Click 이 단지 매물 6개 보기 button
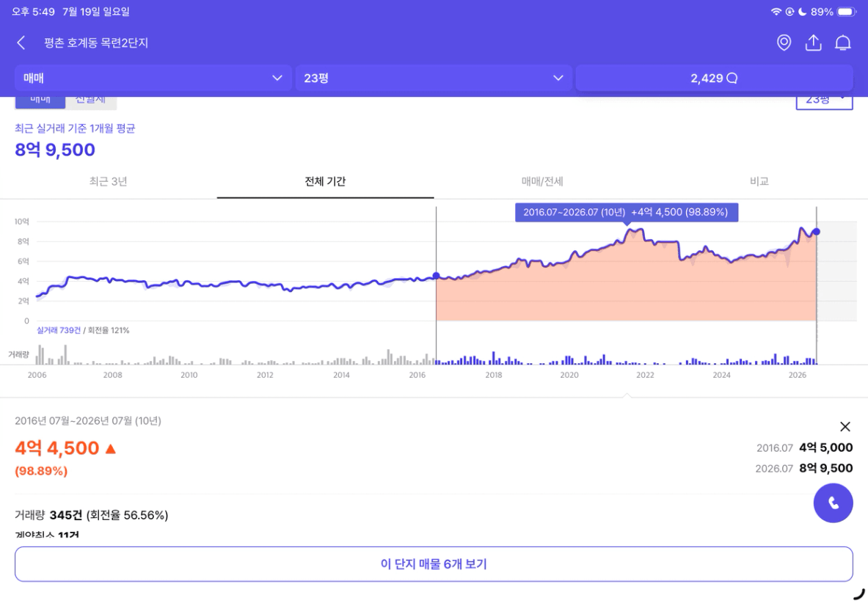Viewport: 868px width, 603px height. pyautogui.click(x=434, y=564)
